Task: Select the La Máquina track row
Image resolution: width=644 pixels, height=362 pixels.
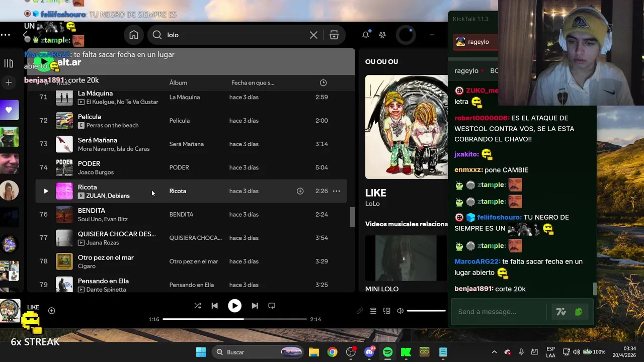Action: [191, 97]
